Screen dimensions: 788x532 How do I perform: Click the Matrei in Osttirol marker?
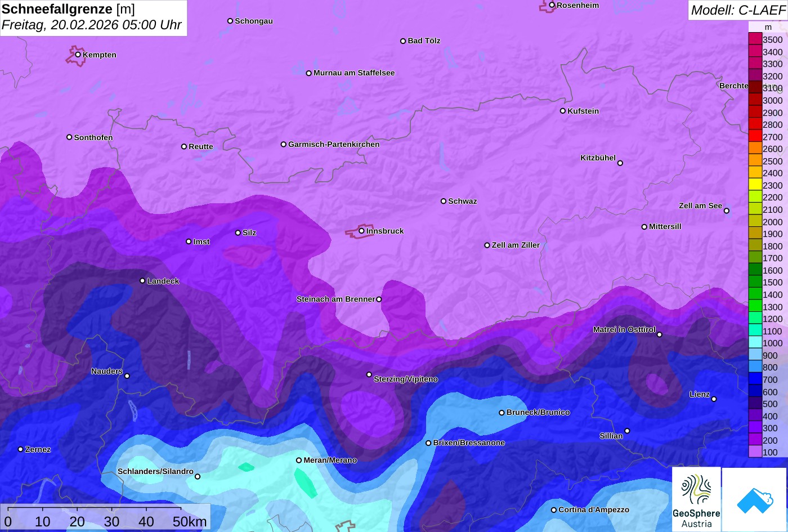coord(660,334)
